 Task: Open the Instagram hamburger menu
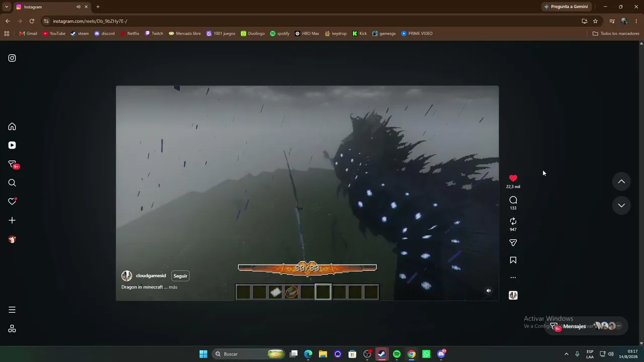click(12, 310)
